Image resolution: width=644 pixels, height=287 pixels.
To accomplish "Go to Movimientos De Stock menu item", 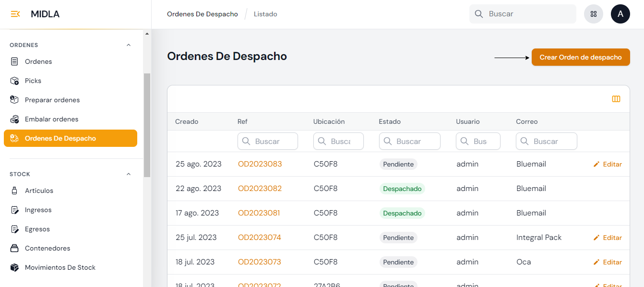I will click(60, 267).
